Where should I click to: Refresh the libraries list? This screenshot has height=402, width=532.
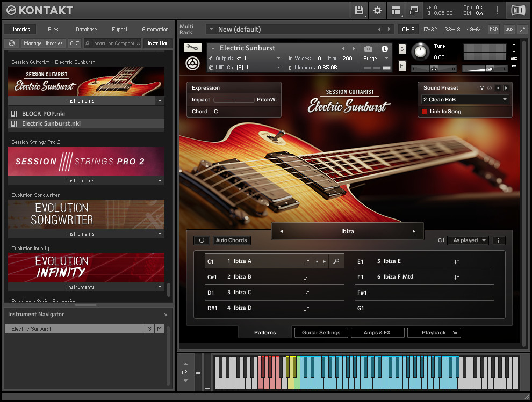coord(11,43)
